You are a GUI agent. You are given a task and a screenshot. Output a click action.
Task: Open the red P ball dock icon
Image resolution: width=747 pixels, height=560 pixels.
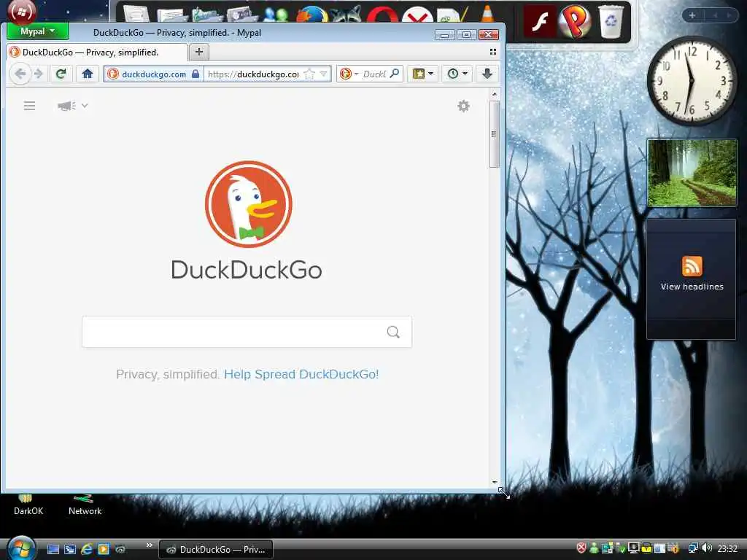coord(575,21)
